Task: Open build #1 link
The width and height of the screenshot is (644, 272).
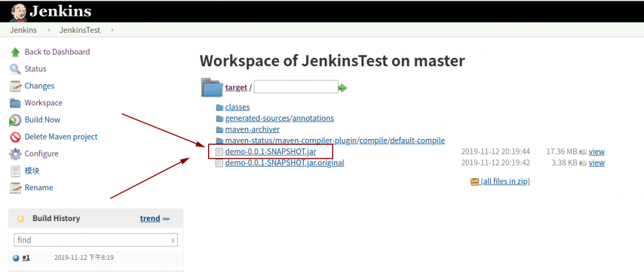Action: pos(26,258)
